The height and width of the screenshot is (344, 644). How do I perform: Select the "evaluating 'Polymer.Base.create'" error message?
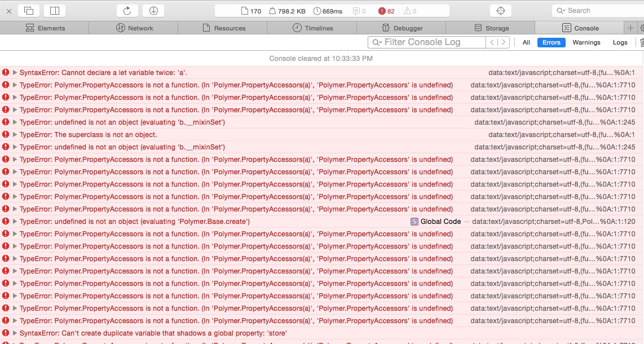[134, 221]
